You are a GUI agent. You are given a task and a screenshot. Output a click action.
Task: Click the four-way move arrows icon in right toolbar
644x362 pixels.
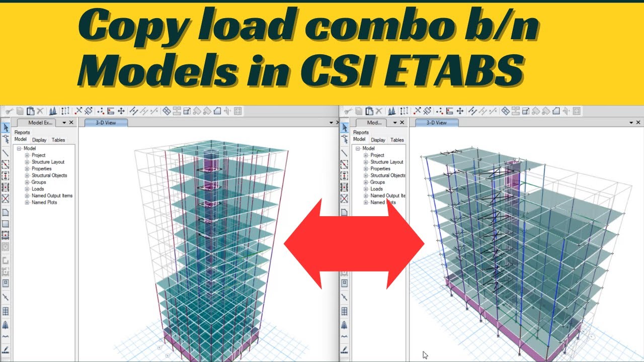click(460, 111)
